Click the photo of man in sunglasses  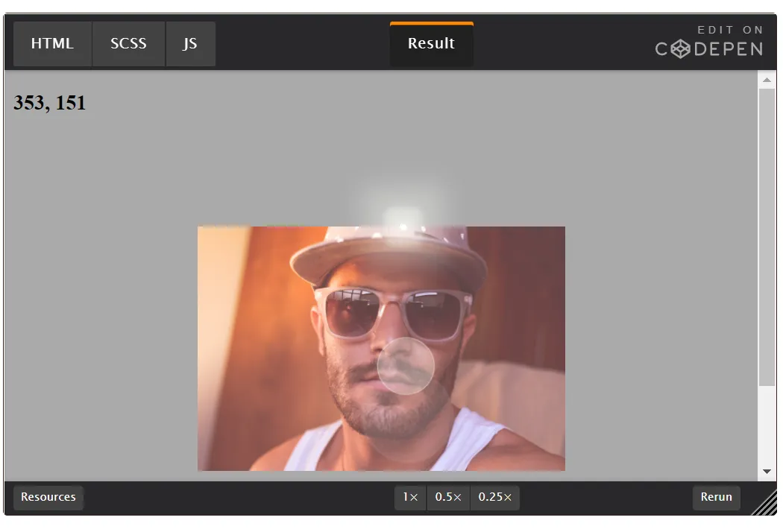(382, 349)
